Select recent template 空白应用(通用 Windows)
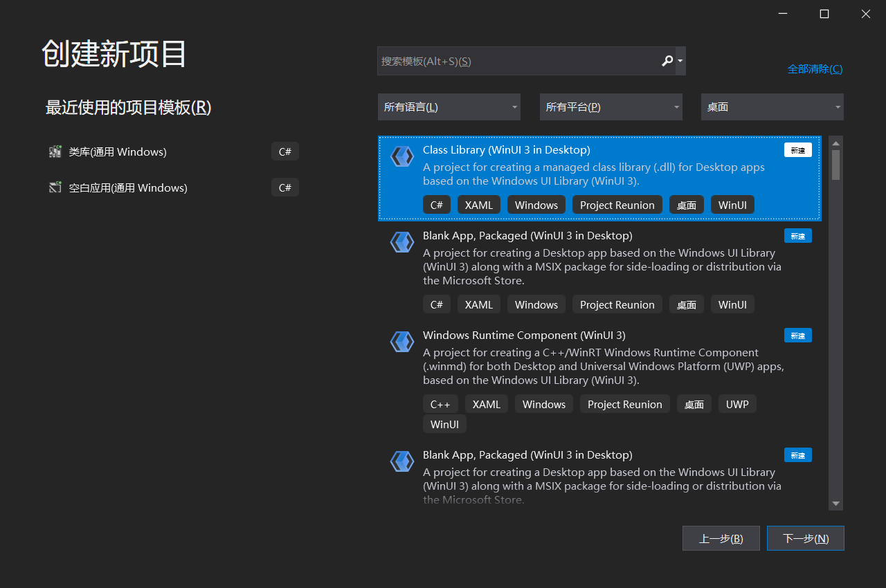 pos(174,187)
